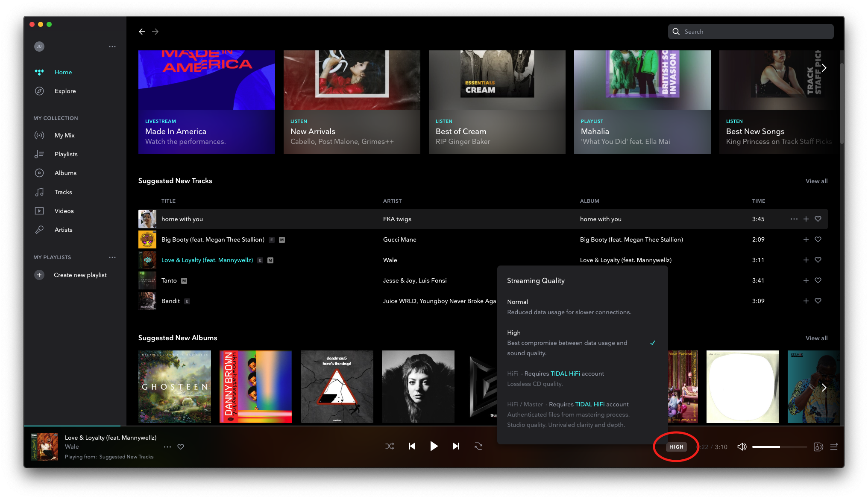This screenshot has width=868, height=499.
Task: Open My Playlists options menu
Action: click(112, 257)
